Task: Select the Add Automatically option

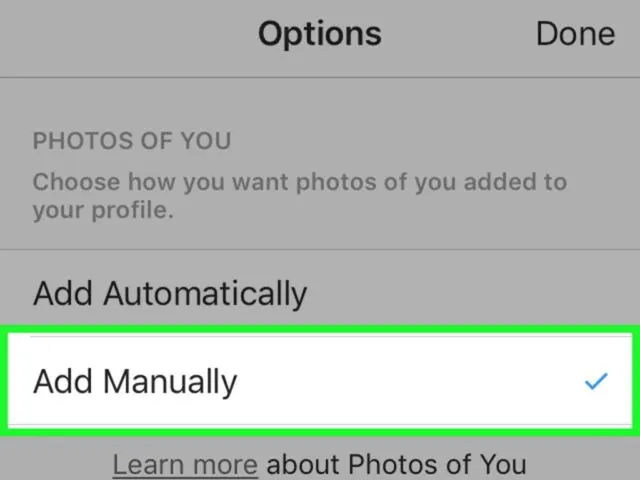Action: click(320, 293)
